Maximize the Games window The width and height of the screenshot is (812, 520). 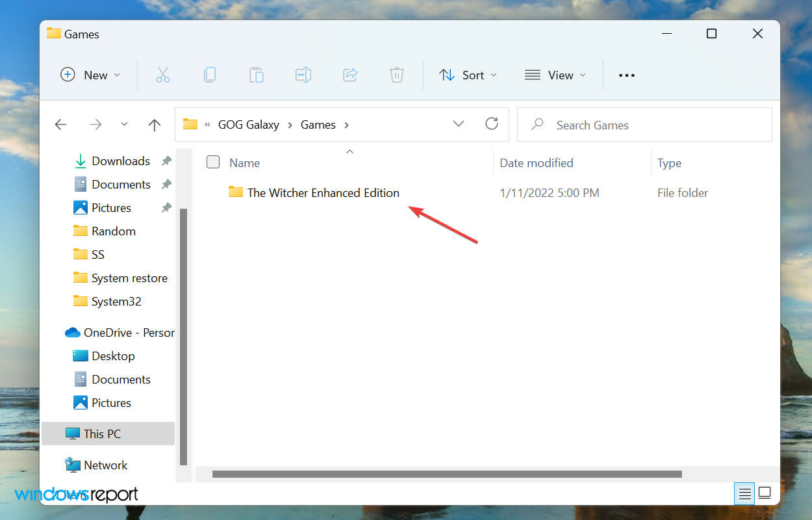711,34
